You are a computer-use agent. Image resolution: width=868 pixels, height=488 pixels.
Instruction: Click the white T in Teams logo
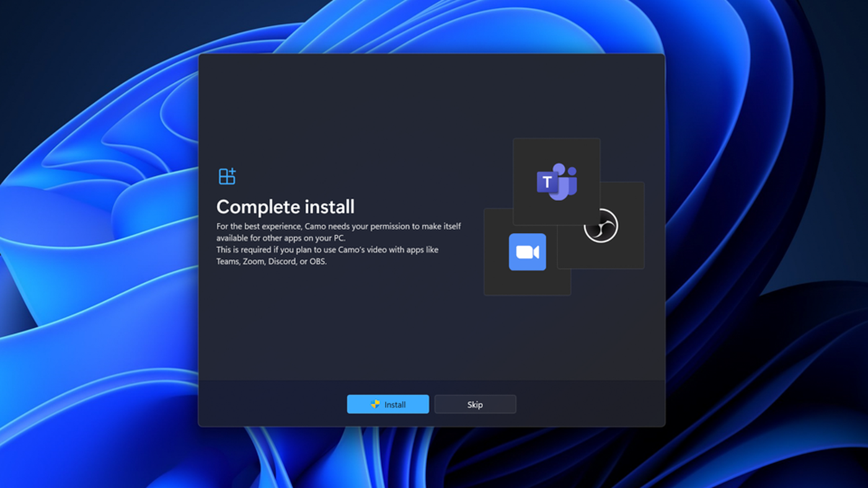coord(547,182)
